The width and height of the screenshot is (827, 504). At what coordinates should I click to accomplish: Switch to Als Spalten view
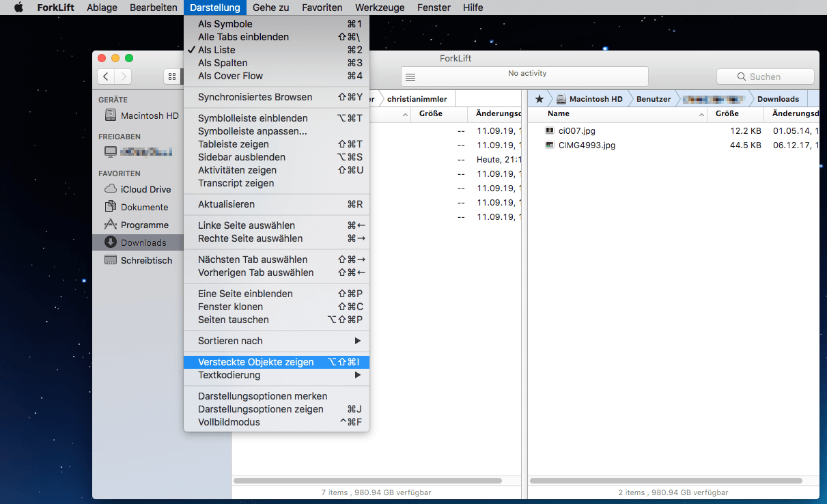(277, 63)
